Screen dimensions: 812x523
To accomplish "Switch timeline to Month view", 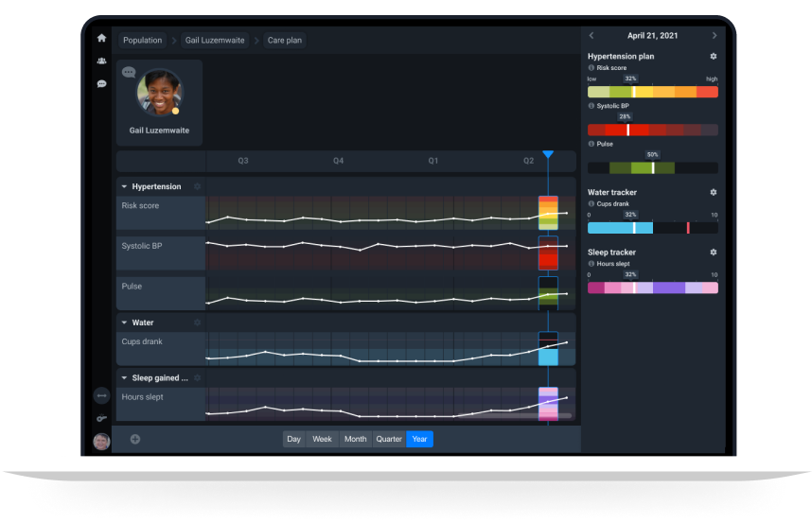I will click(355, 439).
